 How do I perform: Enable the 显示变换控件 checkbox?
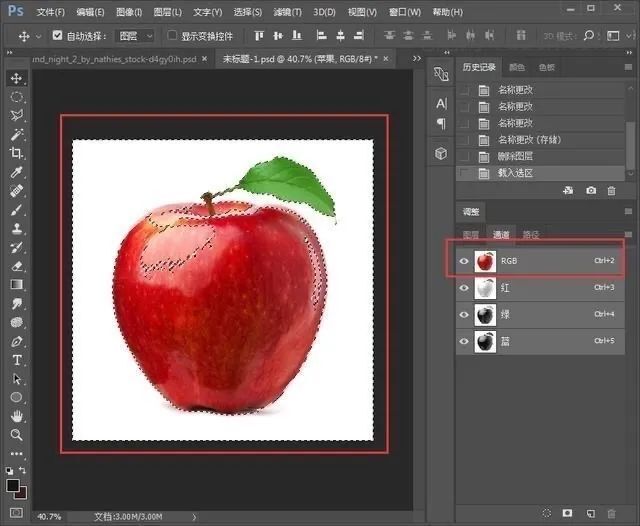172,35
